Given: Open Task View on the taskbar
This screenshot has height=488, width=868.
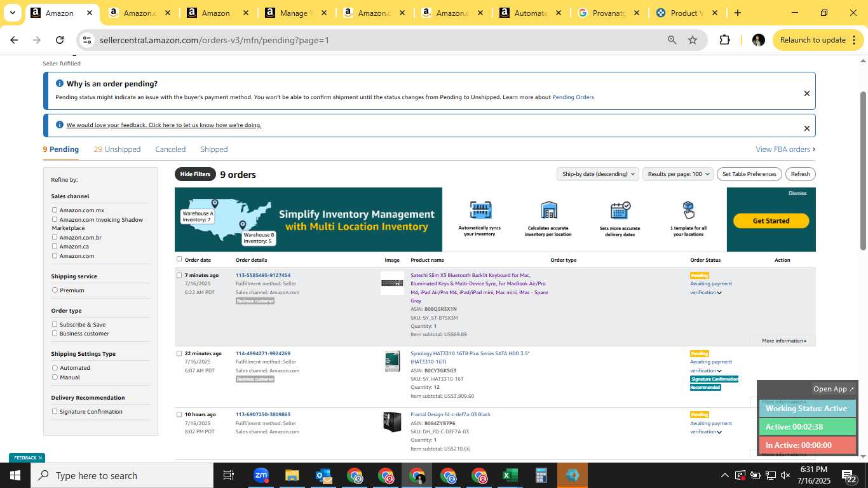Looking at the screenshot, I should (229, 475).
